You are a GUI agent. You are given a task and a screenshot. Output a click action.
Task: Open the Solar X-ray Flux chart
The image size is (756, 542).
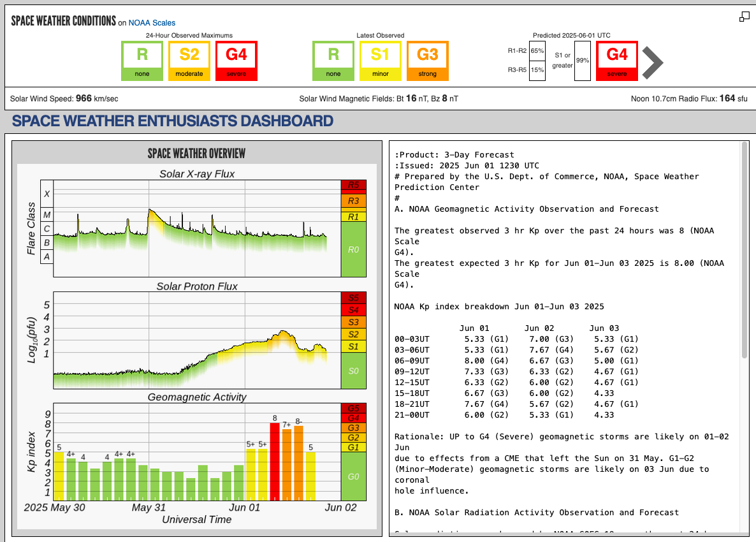tap(197, 228)
